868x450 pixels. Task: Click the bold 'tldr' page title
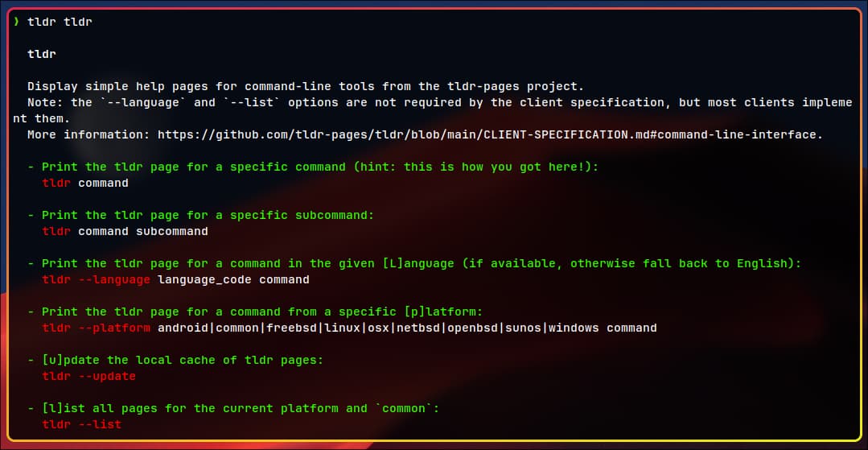pyautogui.click(x=42, y=54)
